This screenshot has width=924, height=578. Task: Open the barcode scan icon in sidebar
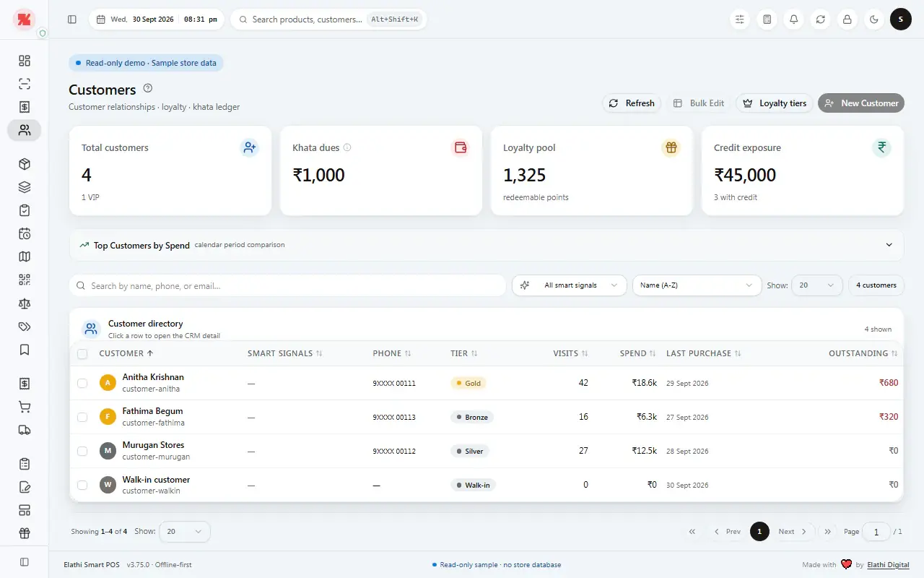[25, 84]
